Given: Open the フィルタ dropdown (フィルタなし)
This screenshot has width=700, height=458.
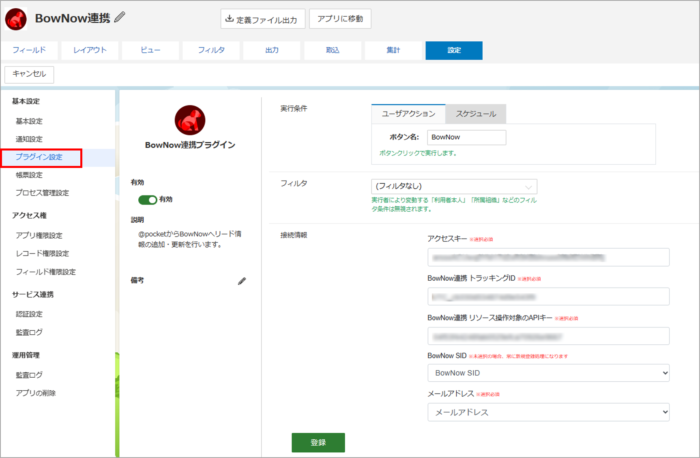Looking at the screenshot, I should tap(454, 186).
